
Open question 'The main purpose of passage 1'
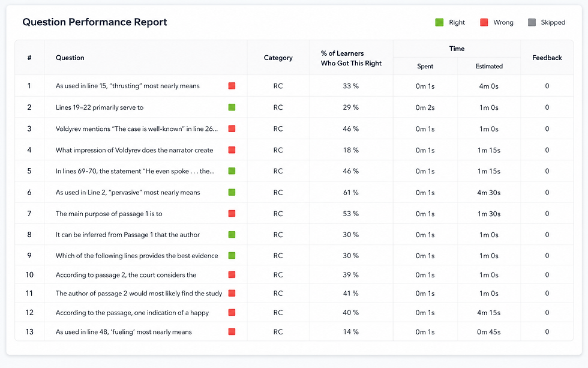click(109, 214)
